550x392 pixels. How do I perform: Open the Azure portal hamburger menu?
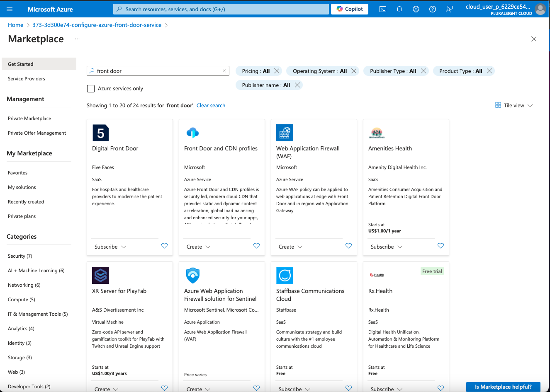point(10,9)
